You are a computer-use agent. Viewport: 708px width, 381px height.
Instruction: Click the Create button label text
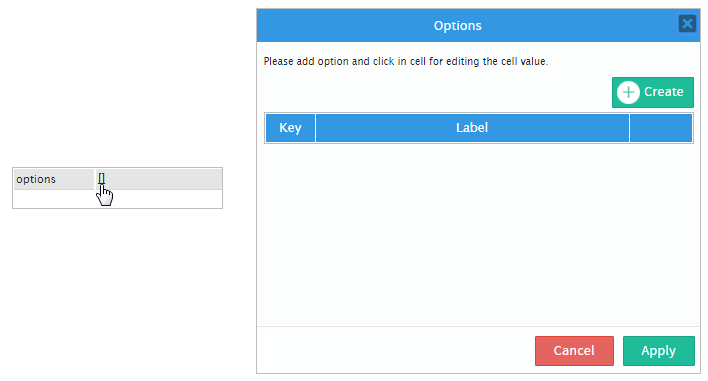click(x=663, y=92)
